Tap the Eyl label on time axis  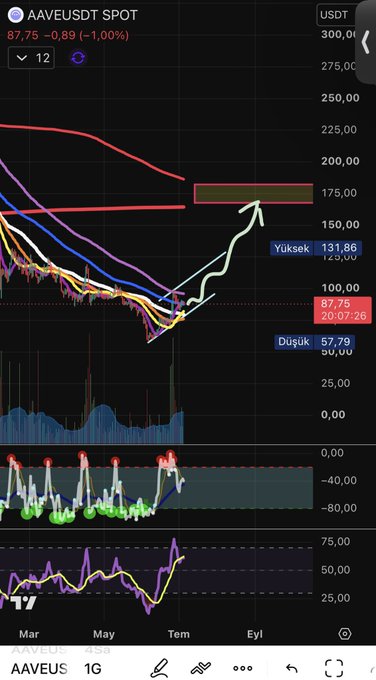255,634
